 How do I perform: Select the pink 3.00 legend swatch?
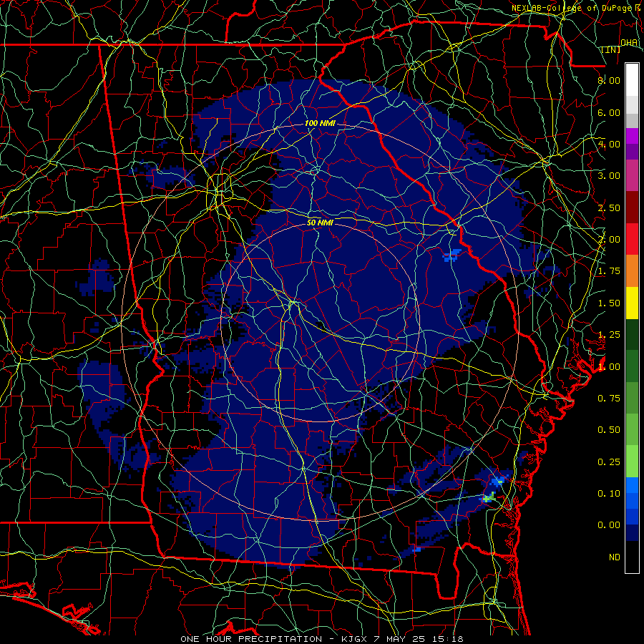(632, 175)
